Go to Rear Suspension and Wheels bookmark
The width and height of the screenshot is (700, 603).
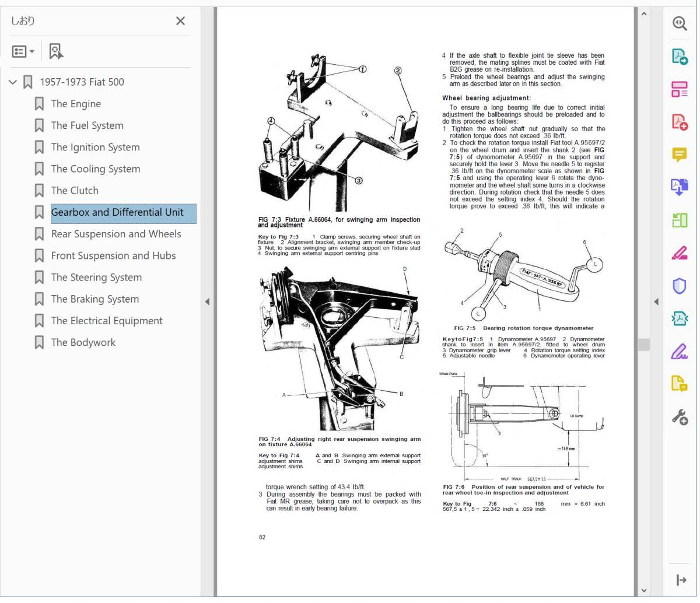coord(116,234)
